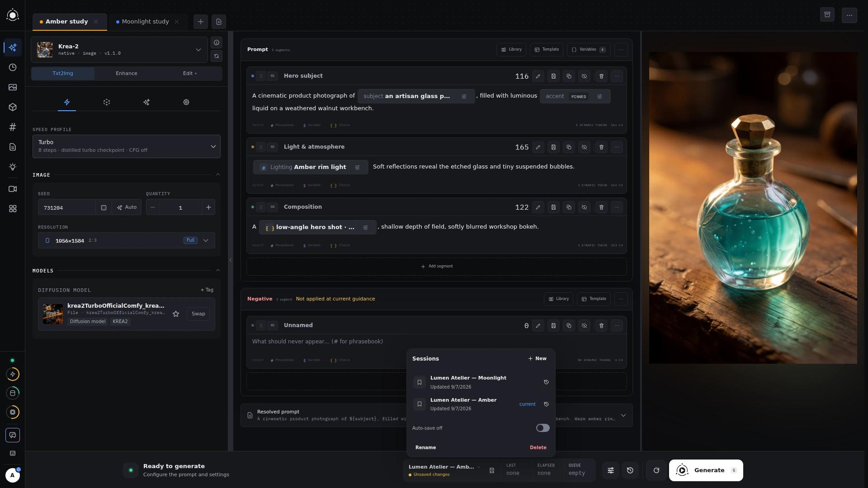This screenshot has width=868, height=488.
Task: Open the image gallery icon in left sidebar
Action: [x=13, y=87]
